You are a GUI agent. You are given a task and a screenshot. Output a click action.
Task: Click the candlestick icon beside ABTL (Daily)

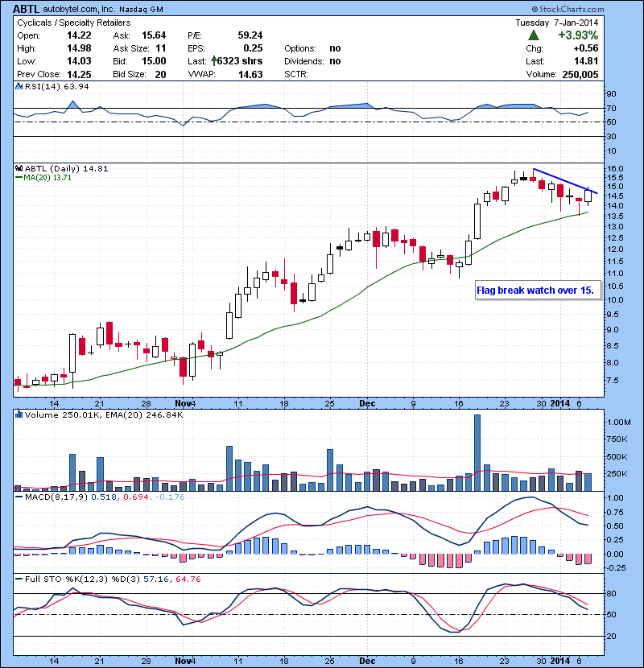click(x=19, y=168)
